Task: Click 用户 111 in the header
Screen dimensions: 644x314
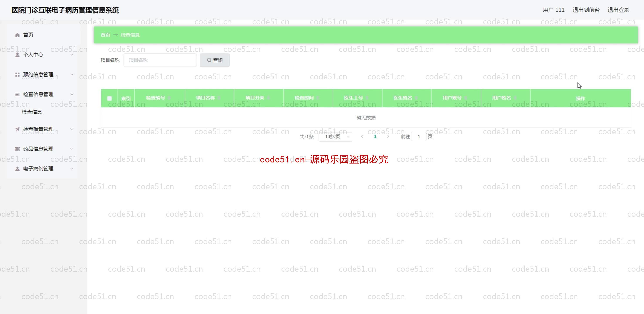Action: (553, 10)
